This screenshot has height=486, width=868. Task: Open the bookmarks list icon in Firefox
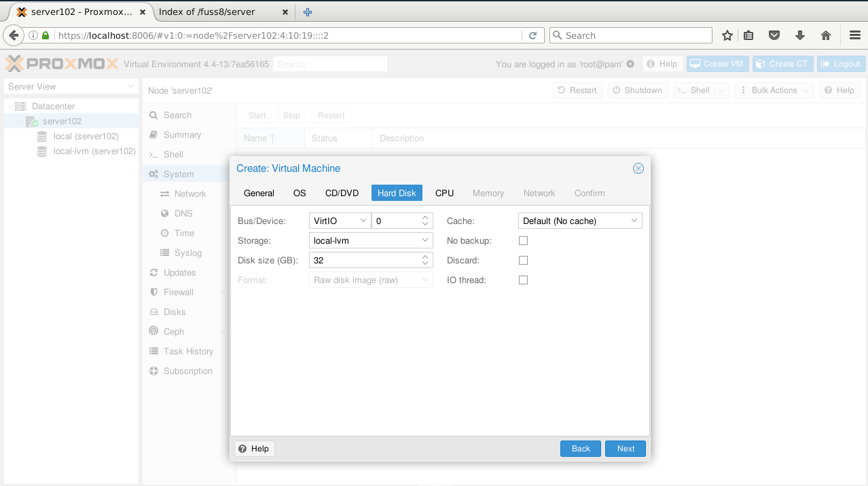tap(748, 35)
